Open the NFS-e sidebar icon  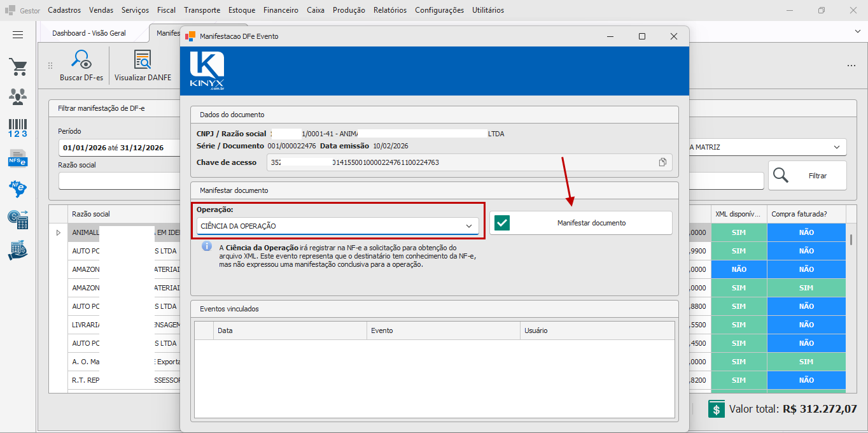[18, 158]
